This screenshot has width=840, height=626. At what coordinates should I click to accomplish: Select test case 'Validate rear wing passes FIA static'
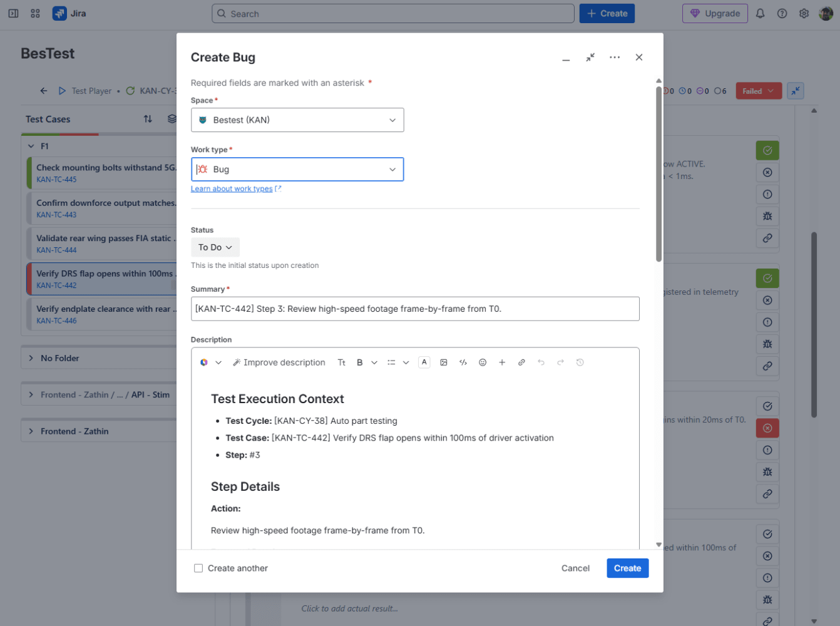(103, 244)
